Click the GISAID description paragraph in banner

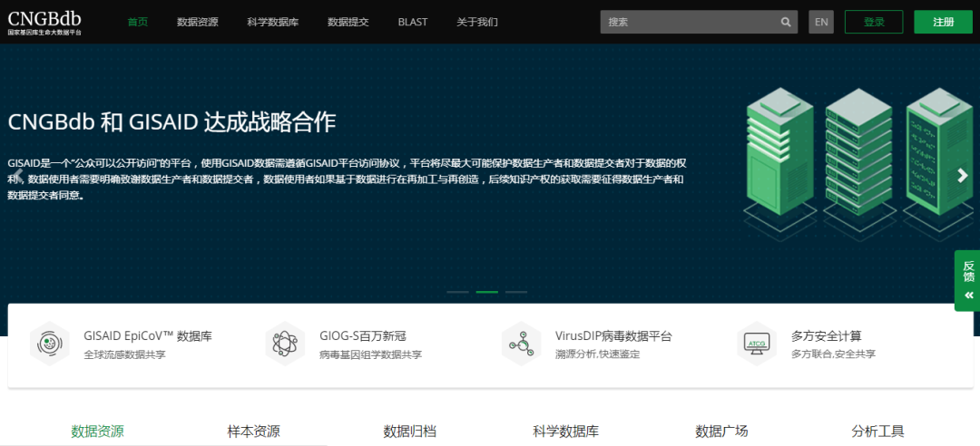pos(347,179)
